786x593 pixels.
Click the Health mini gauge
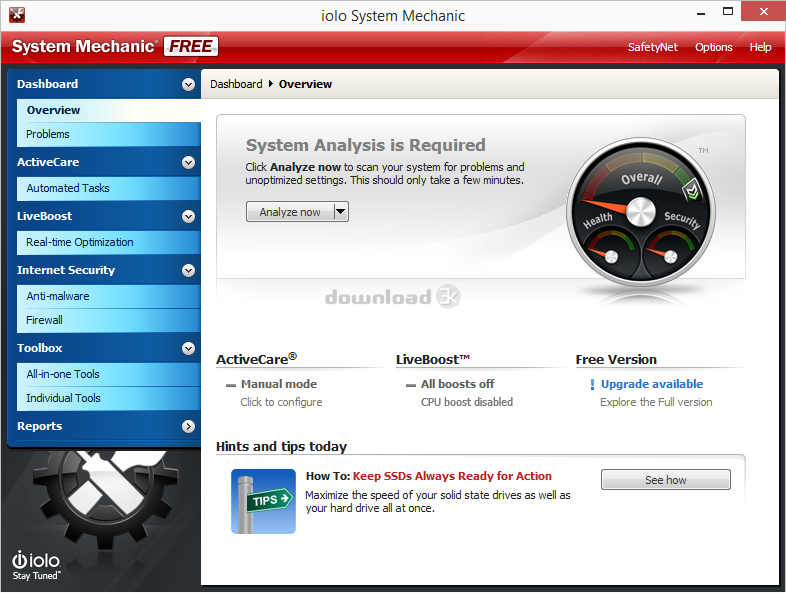point(611,251)
